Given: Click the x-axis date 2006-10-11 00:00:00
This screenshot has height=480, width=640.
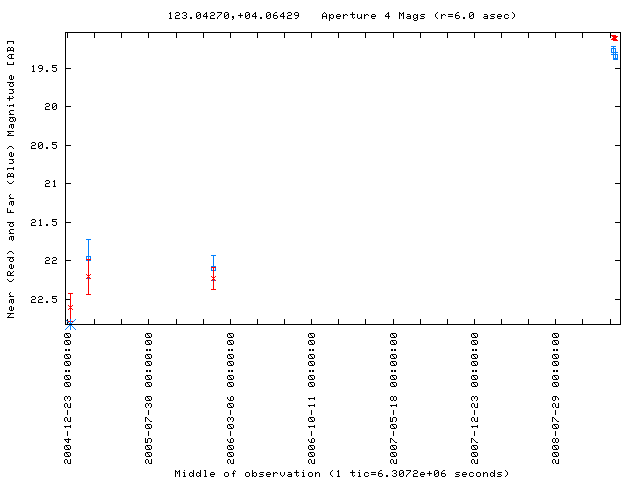Looking at the screenshot, I should pos(312,398).
